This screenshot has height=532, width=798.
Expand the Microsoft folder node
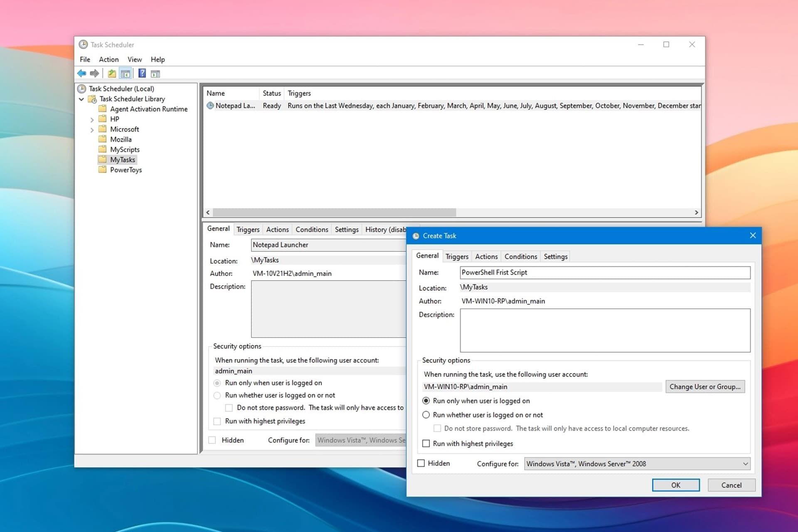[92, 130]
